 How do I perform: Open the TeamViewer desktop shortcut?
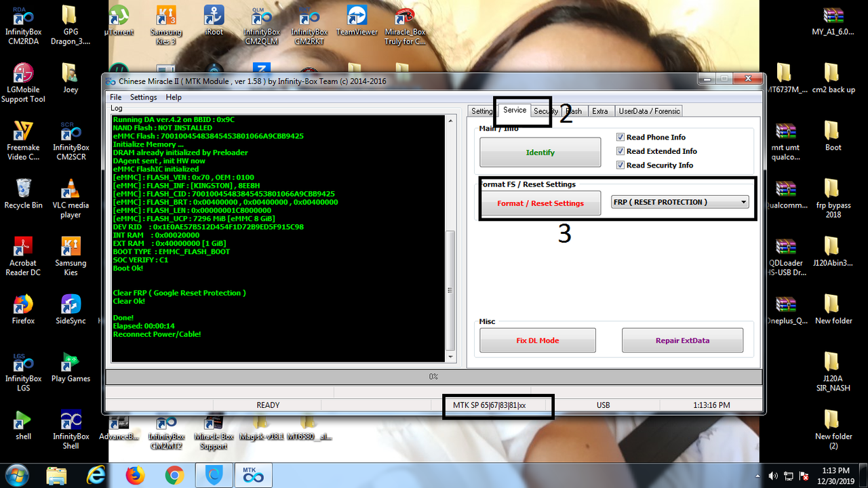(357, 20)
